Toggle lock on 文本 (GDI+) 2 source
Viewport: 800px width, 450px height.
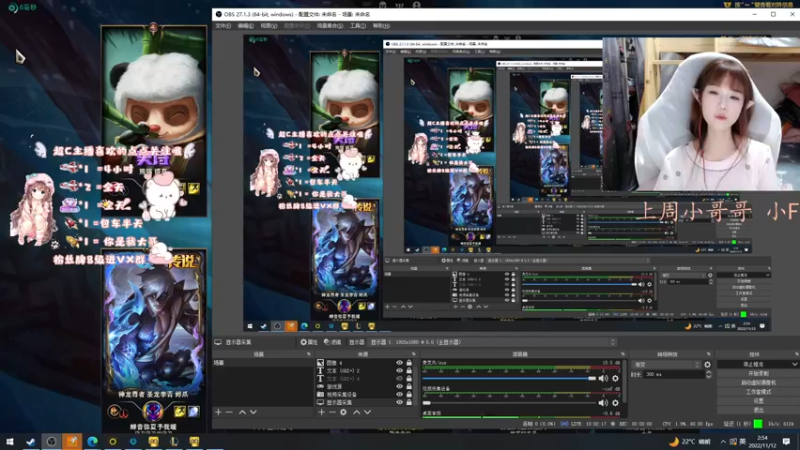[x=409, y=370]
